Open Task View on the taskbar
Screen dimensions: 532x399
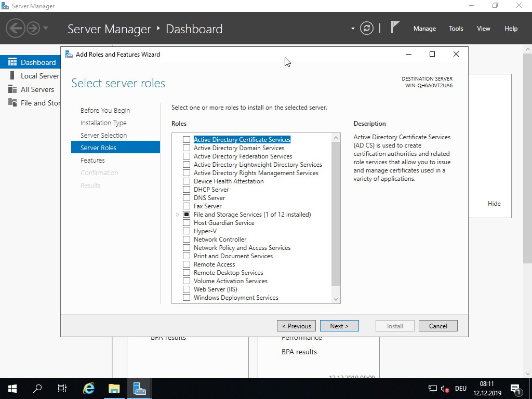point(62,389)
